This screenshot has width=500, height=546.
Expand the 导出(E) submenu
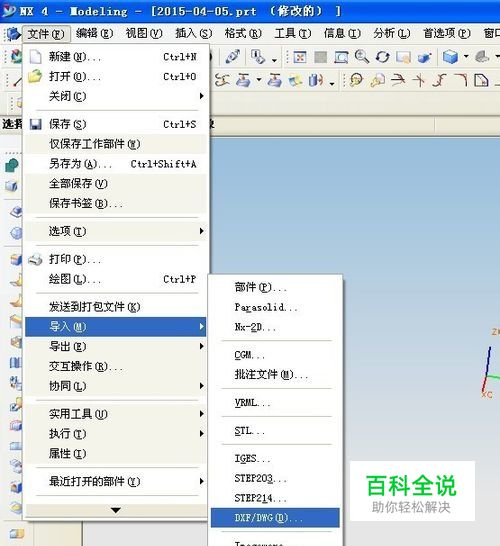(x=116, y=346)
